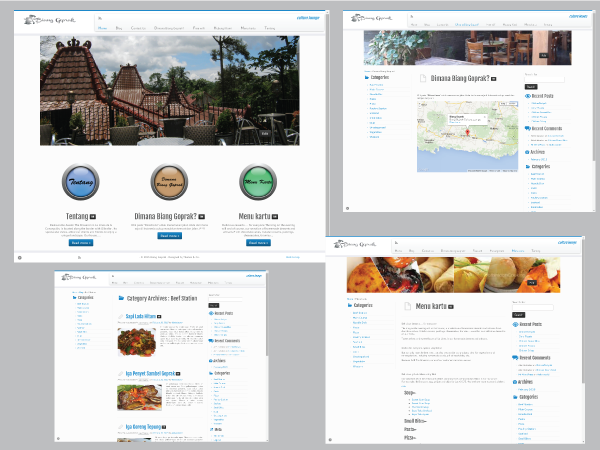The image size is (600, 450).
Task: Select Blog in the home page navigation
Action: point(119,28)
